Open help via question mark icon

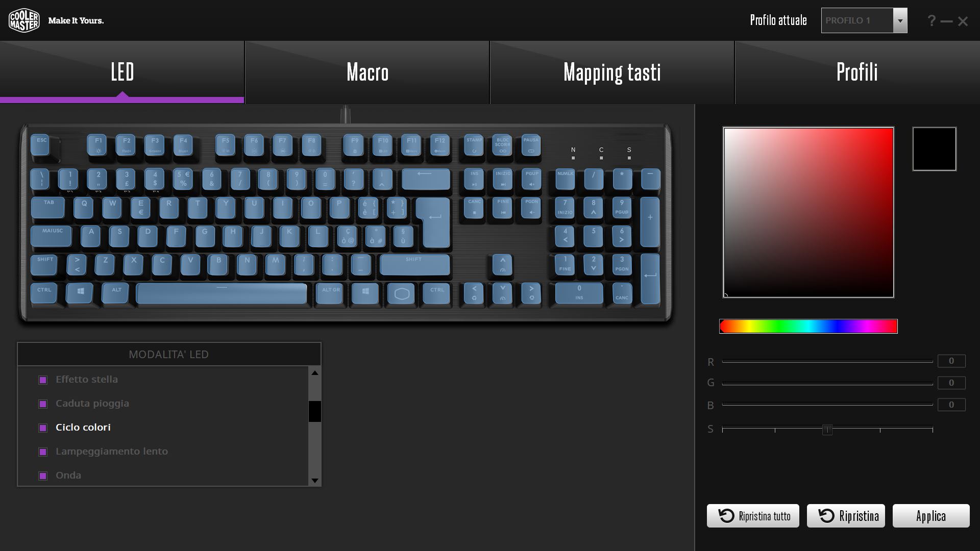(x=932, y=21)
